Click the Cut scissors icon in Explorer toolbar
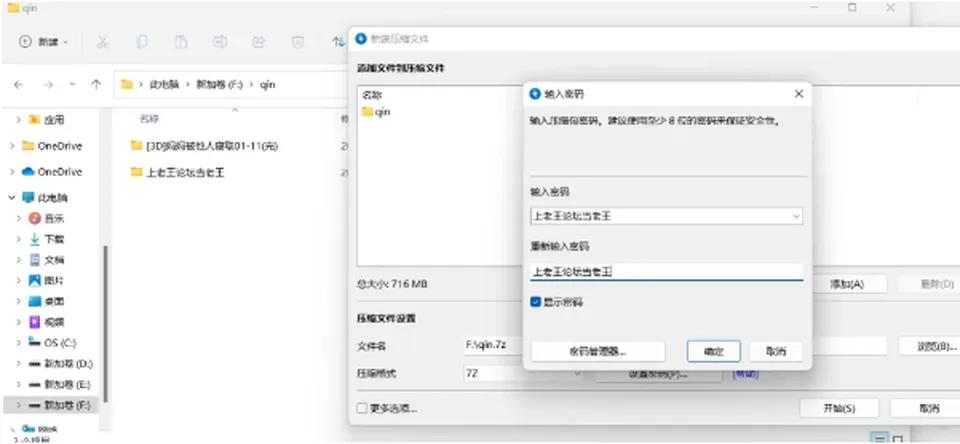The height and width of the screenshot is (444, 960). (x=102, y=42)
